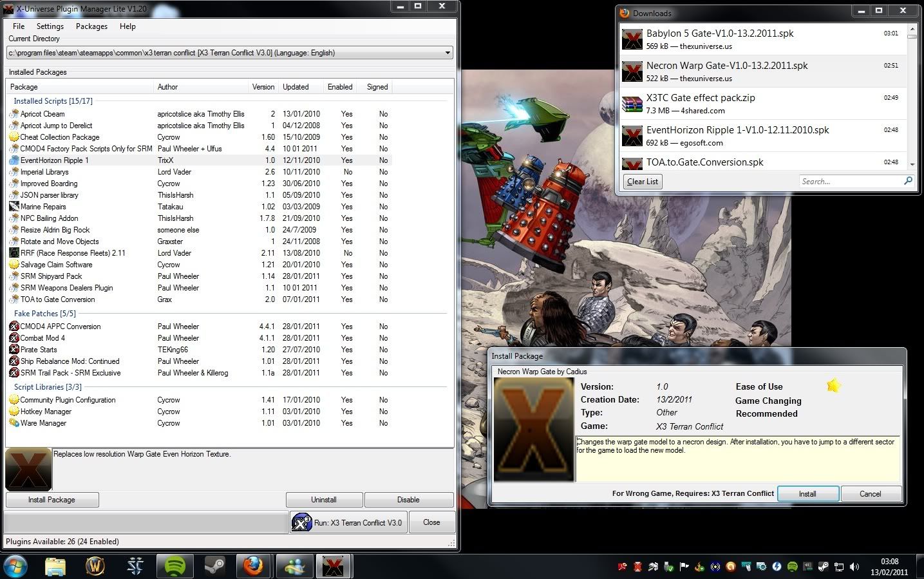Click the search magnifier in Downloads
The width and height of the screenshot is (924, 579).
(908, 181)
